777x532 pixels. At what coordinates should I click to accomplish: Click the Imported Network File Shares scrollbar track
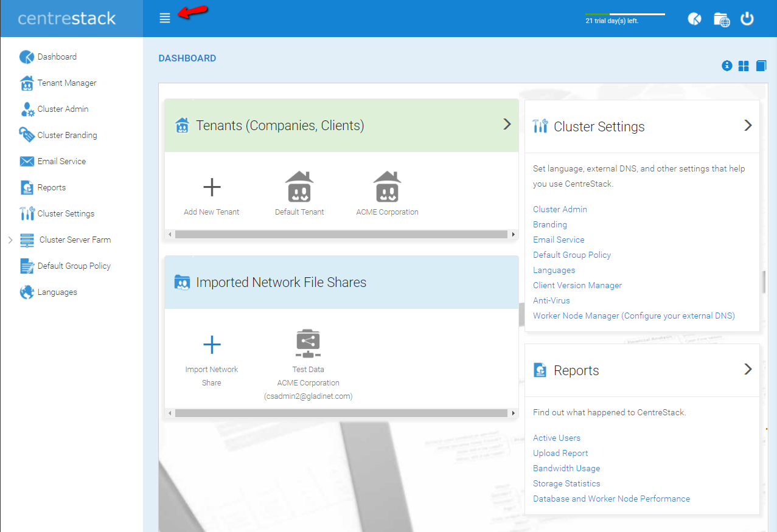pos(341,413)
